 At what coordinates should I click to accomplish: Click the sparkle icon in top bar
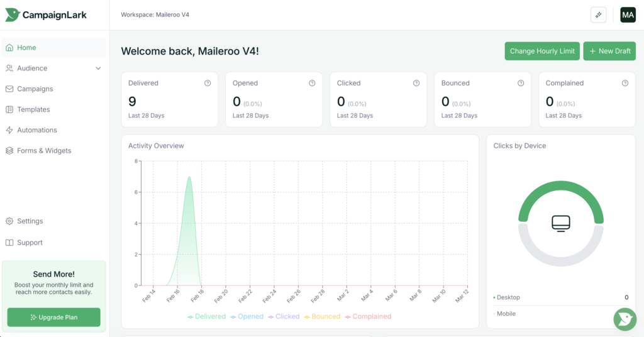pos(598,15)
